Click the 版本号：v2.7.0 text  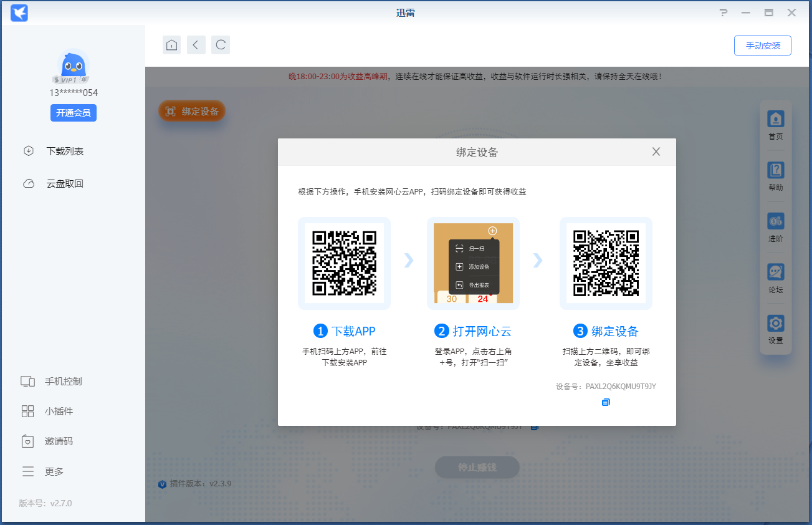coord(45,503)
